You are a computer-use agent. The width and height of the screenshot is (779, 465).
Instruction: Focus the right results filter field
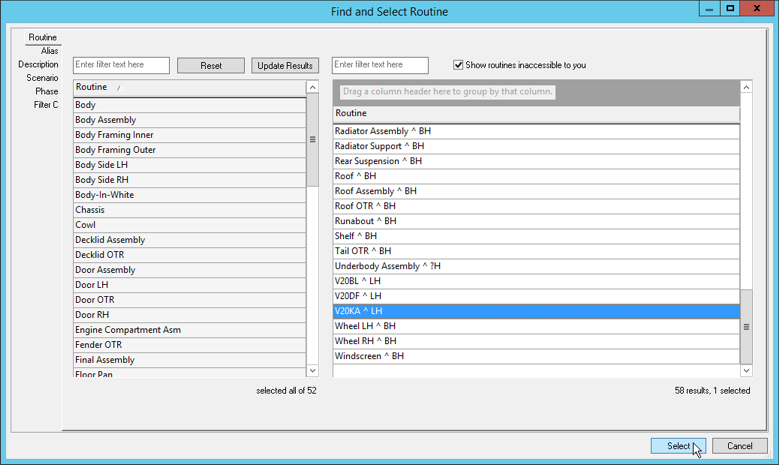(x=380, y=65)
